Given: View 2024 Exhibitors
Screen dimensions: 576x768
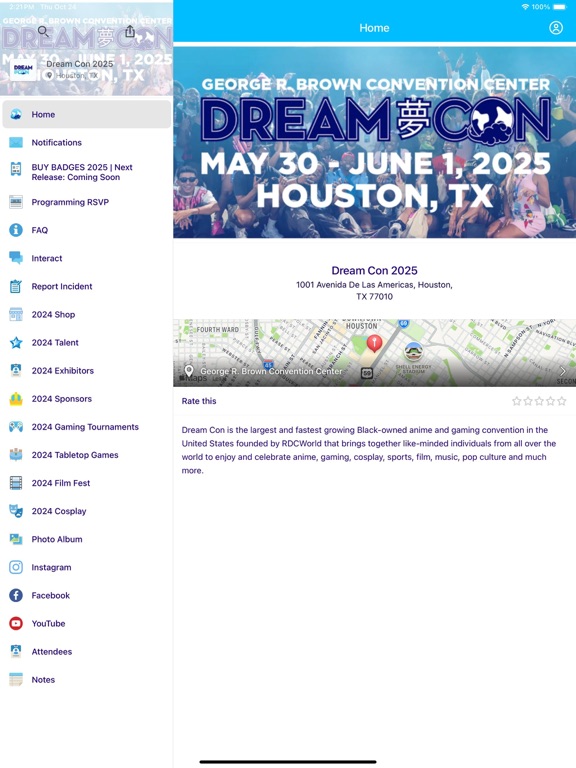Looking at the screenshot, I should click(87, 371).
